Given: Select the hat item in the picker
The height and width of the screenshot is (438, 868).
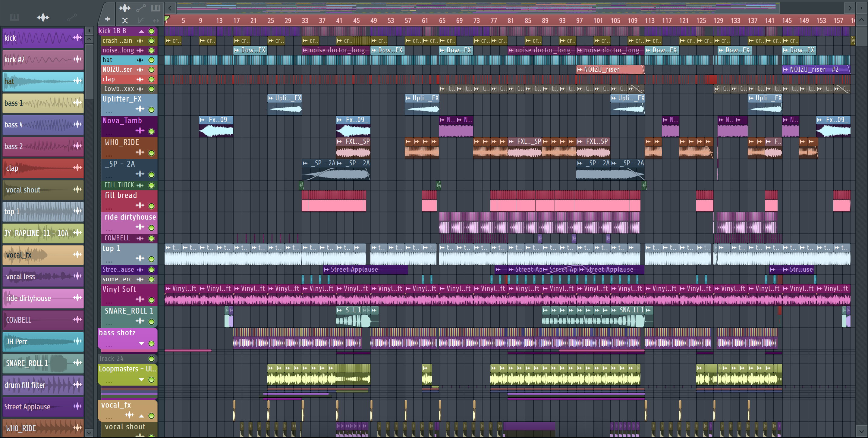Looking at the screenshot, I should point(43,81).
